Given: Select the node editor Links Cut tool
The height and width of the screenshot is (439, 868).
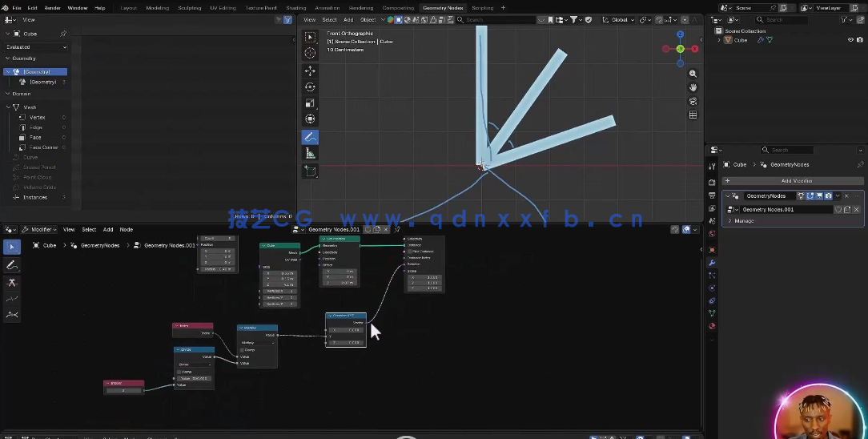Looking at the screenshot, I should coord(12,283).
